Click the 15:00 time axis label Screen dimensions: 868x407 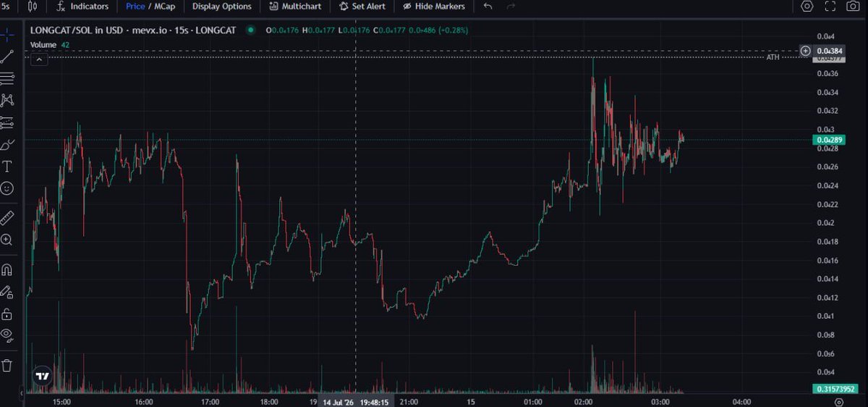coord(61,401)
